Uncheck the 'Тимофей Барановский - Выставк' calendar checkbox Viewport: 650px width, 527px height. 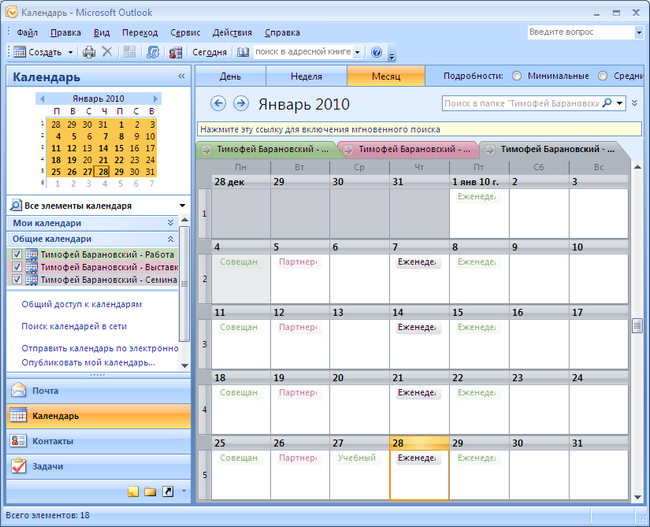pos(17,267)
